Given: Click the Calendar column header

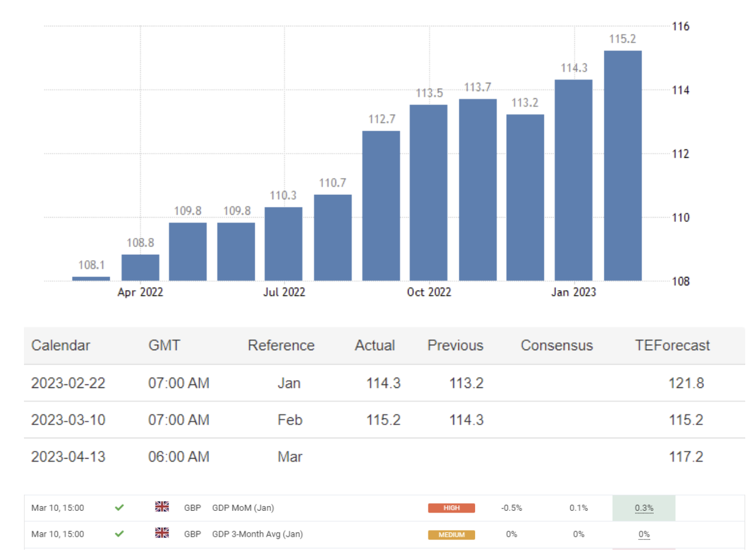Looking at the screenshot, I should [x=61, y=345].
